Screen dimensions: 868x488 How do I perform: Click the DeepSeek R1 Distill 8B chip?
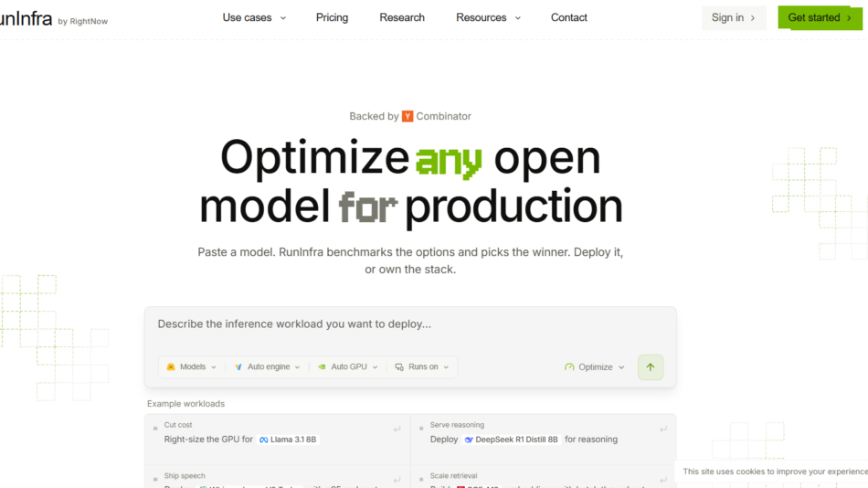tap(512, 440)
